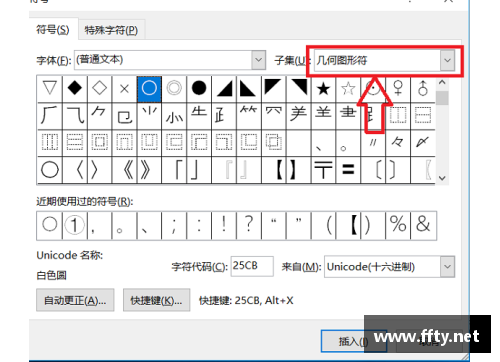Image resolution: width=500 pixels, height=362 pixels.
Task: Select the white down-pointing triangle symbol
Action: [x=50, y=88]
